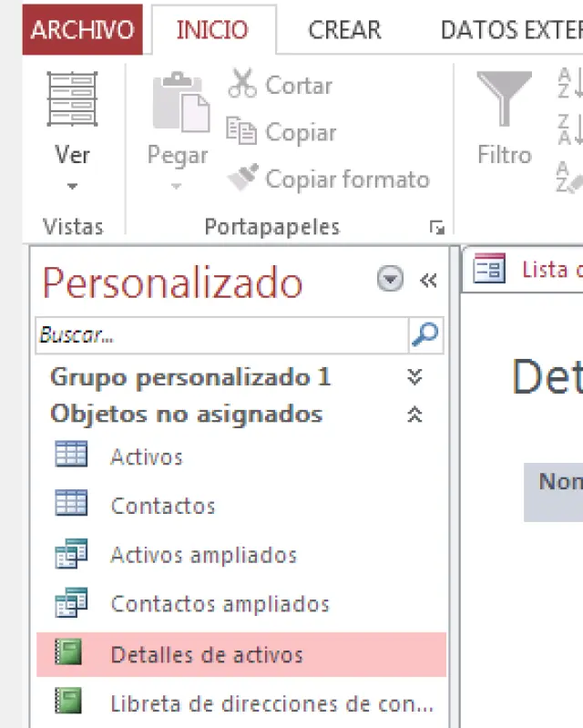Image resolution: width=583 pixels, height=728 pixels.
Task: Click the Cortar scissors icon
Action: (x=242, y=84)
